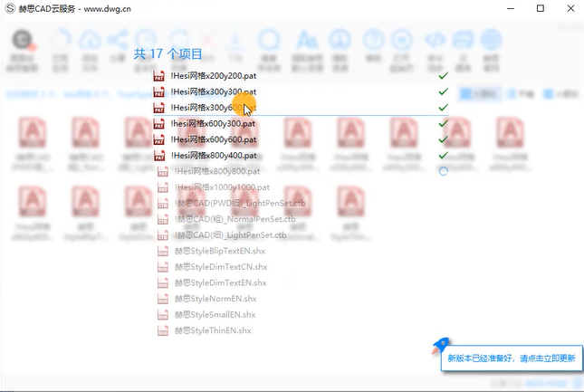584x392 pixels.
Task: Select the file !赫思CAD(粗)_NormalPenSet.ctb
Action: (x=235, y=219)
